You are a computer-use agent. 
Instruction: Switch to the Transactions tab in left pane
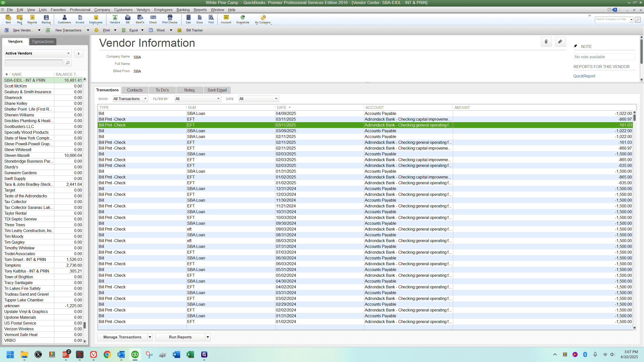point(43,42)
